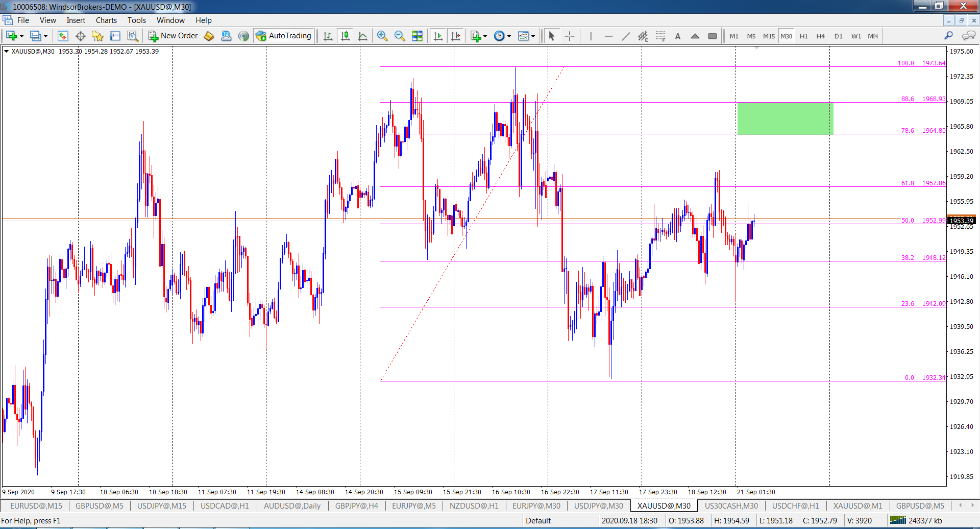Toggle Chart Shift option
This screenshot has height=529, width=980.
point(455,36)
